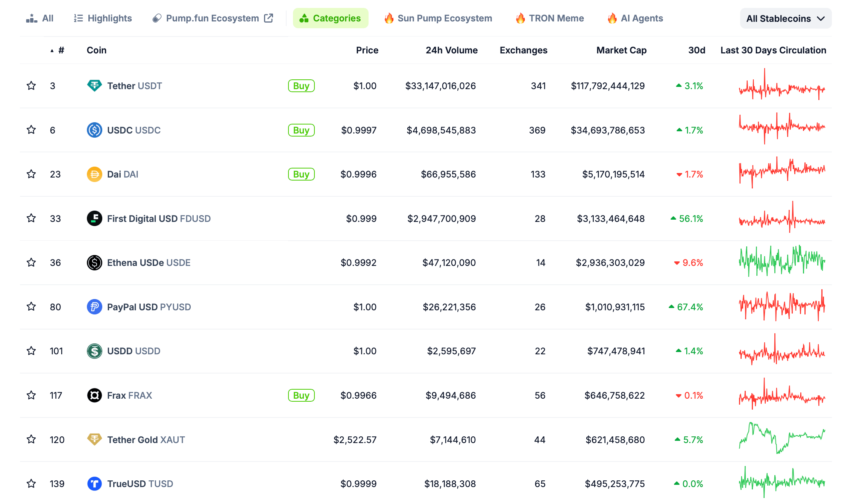Click the PayPal USD logo
Image resolution: width=865 pixels, height=504 pixels.
(94, 307)
